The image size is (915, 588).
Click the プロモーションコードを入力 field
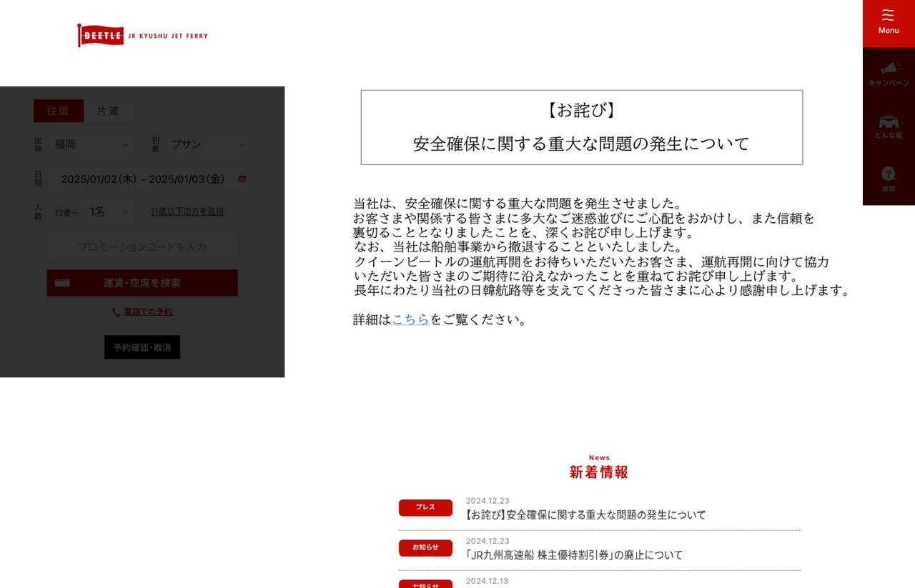coord(142,246)
